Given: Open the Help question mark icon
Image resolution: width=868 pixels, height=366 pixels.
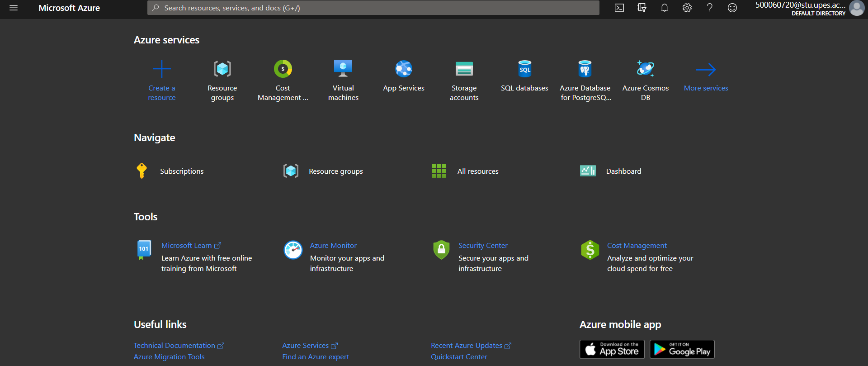Looking at the screenshot, I should pos(710,8).
